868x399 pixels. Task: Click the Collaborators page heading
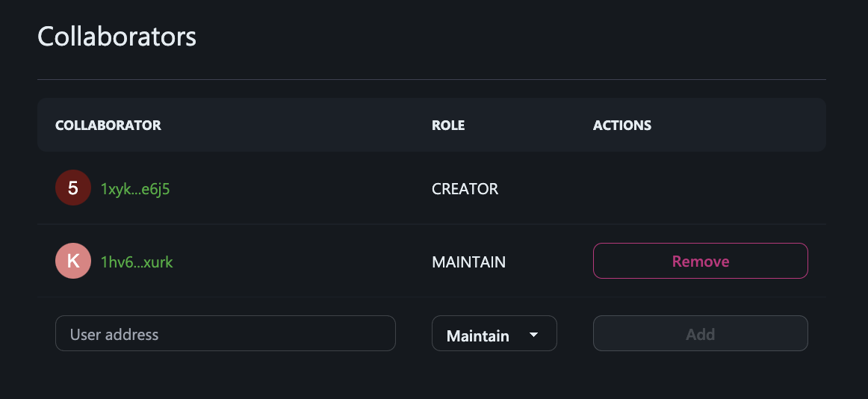117,37
